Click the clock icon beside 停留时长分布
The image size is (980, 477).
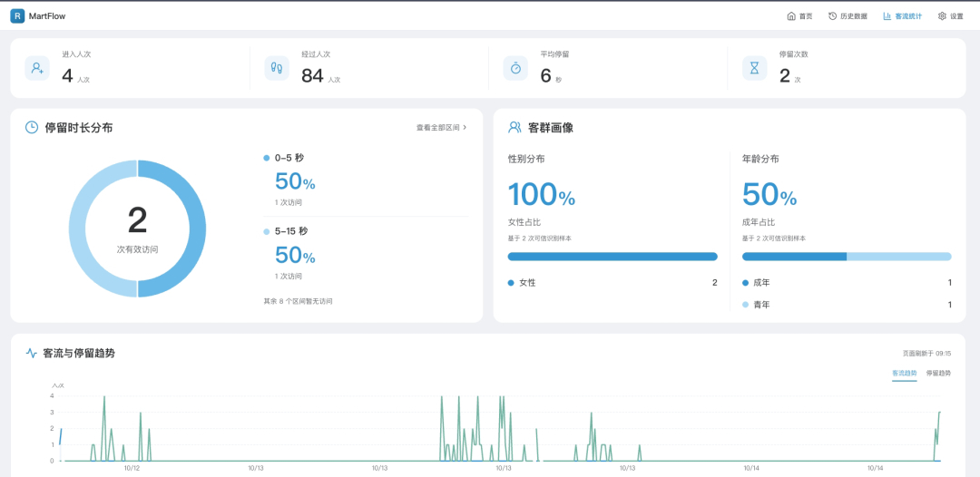(x=31, y=127)
